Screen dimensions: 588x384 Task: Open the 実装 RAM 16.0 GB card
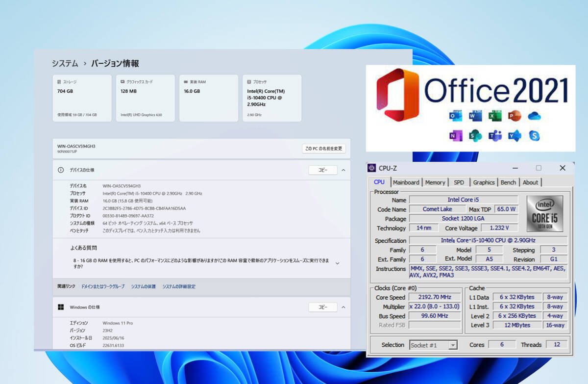click(x=209, y=98)
